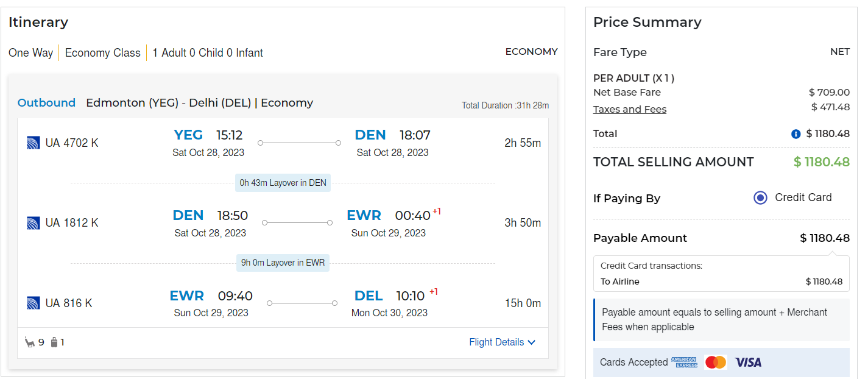Click the seat availability icon
This screenshot has width=868, height=379.
(29, 342)
